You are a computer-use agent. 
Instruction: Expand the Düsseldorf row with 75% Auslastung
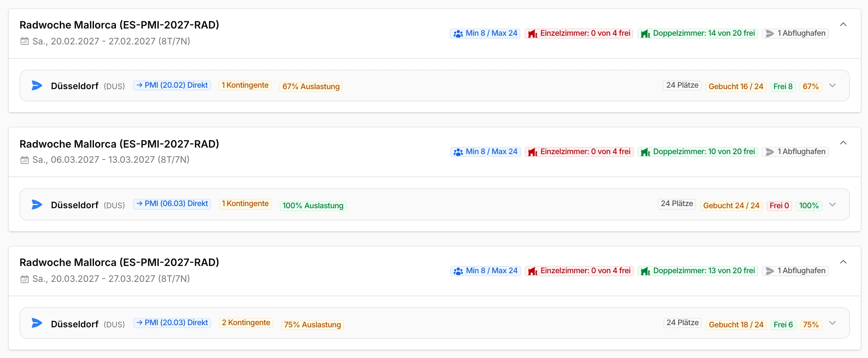[833, 323]
